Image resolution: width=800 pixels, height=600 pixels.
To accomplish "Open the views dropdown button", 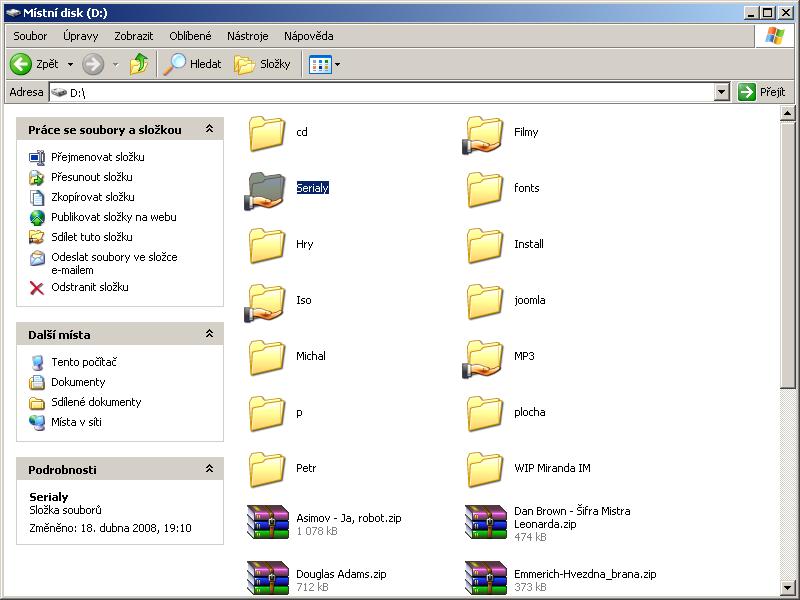I will click(x=325, y=64).
